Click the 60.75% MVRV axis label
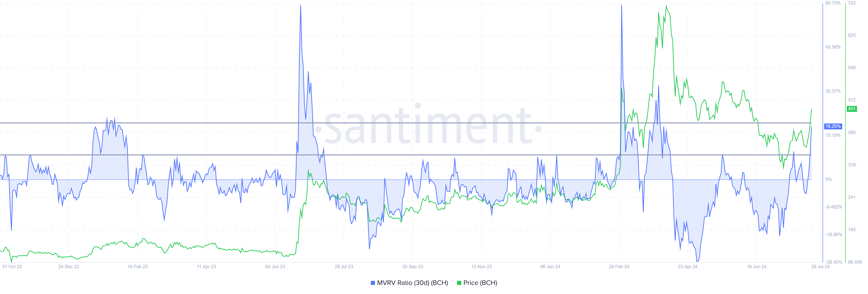 click(x=833, y=3)
